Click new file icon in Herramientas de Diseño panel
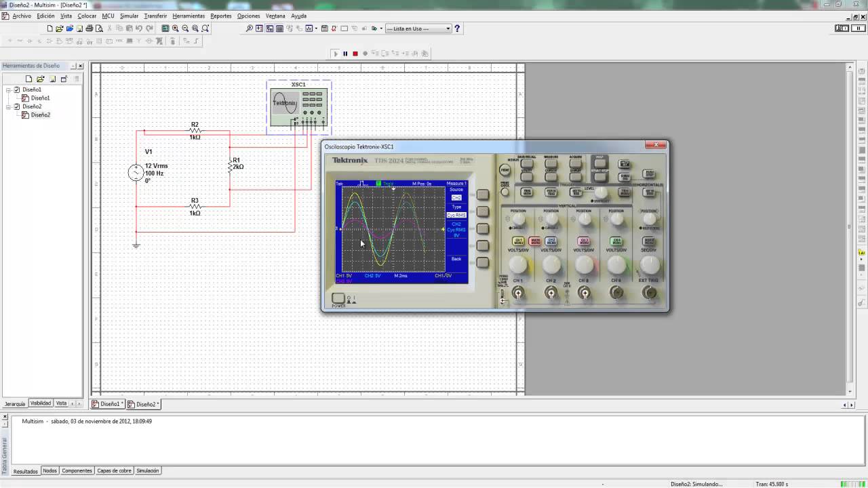 28,79
